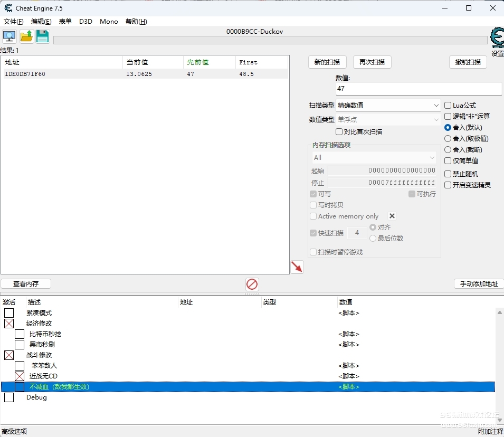Viewport: 504px width, 437px height.
Task: Clear the address list with the red prohibition icon
Action: tap(252, 284)
